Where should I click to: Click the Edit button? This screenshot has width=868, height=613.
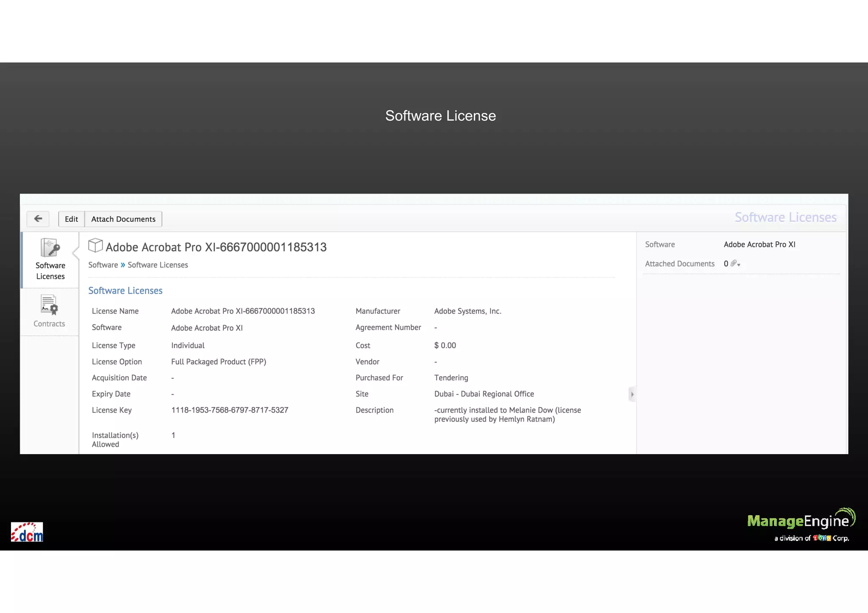coord(71,219)
